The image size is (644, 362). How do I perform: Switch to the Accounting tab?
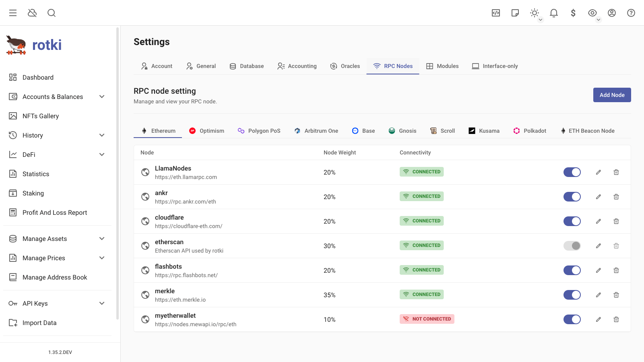click(297, 66)
